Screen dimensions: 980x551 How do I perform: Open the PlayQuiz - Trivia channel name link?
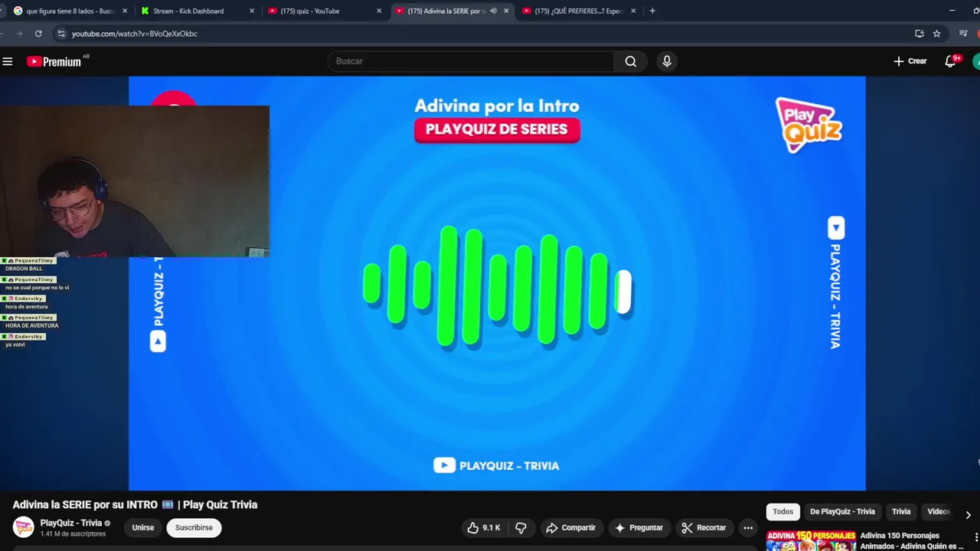pyautogui.click(x=70, y=523)
